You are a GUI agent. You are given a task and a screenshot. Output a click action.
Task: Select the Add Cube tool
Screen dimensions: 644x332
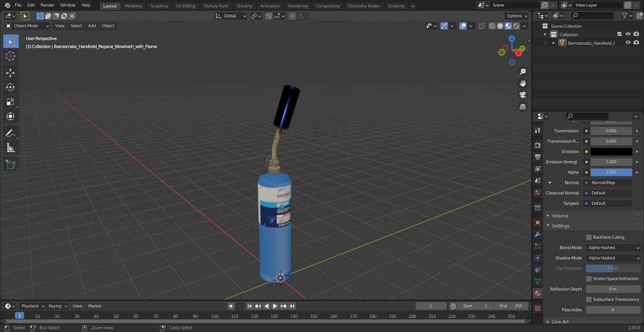click(10, 165)
